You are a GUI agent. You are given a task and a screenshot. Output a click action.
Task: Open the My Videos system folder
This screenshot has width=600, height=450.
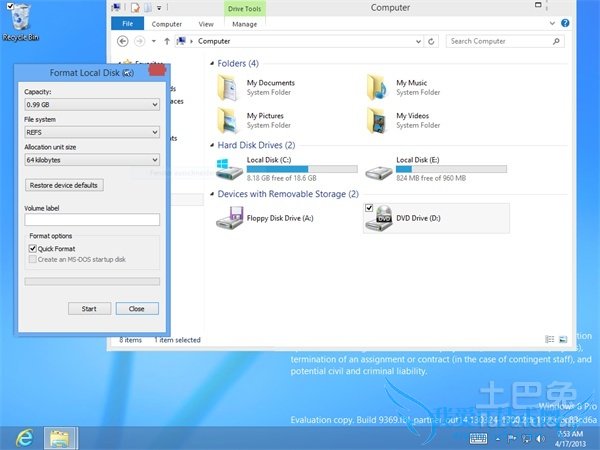pyautogui.click(x=380, y=120)
